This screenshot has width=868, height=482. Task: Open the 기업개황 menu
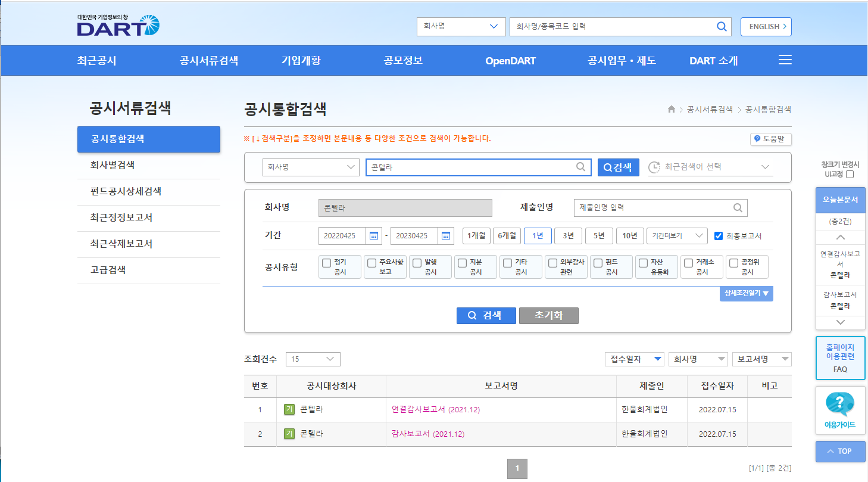point(301,60)
